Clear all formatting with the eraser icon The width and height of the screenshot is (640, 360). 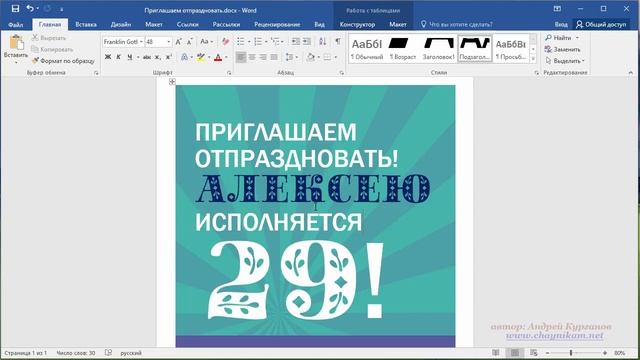tap(225, 42)
